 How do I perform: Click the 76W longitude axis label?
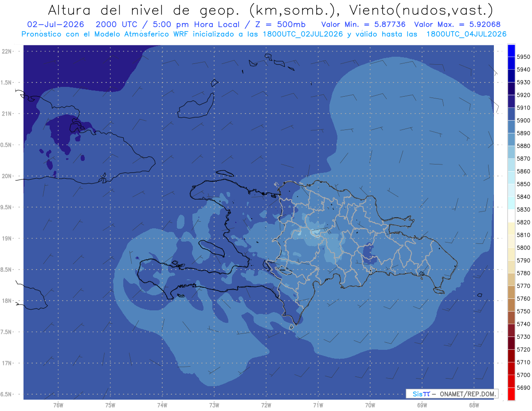click(x=58, y=405)
